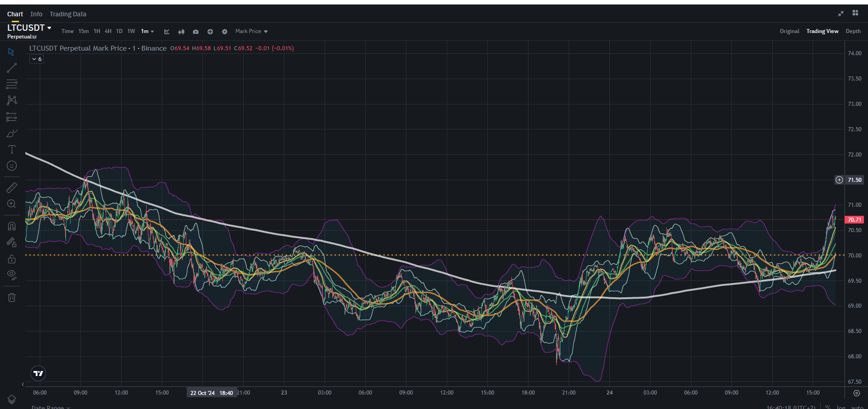Open the long position forecasting tool

pos(12,117)
